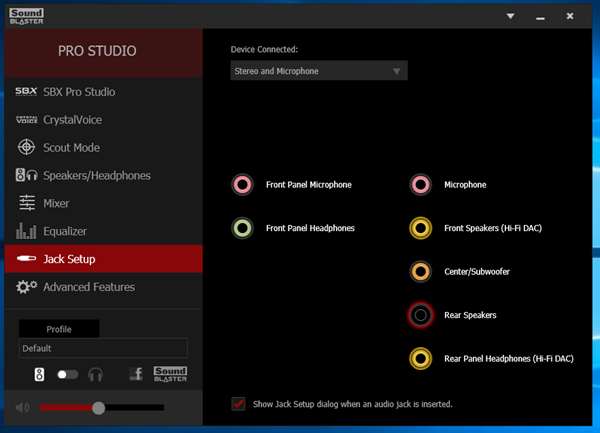Click the speaker and headphone sidebar icon
Viewport: 600px width, 433px height.
click(x=26, y=175)
